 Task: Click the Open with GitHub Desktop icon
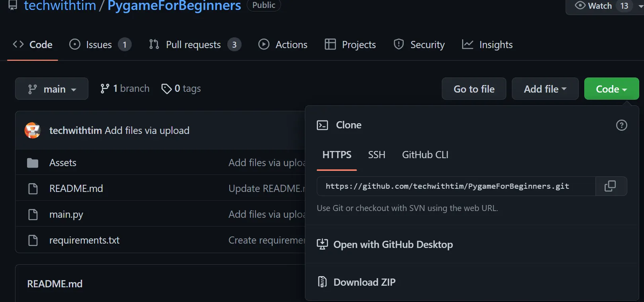click(x=322, y=244)
